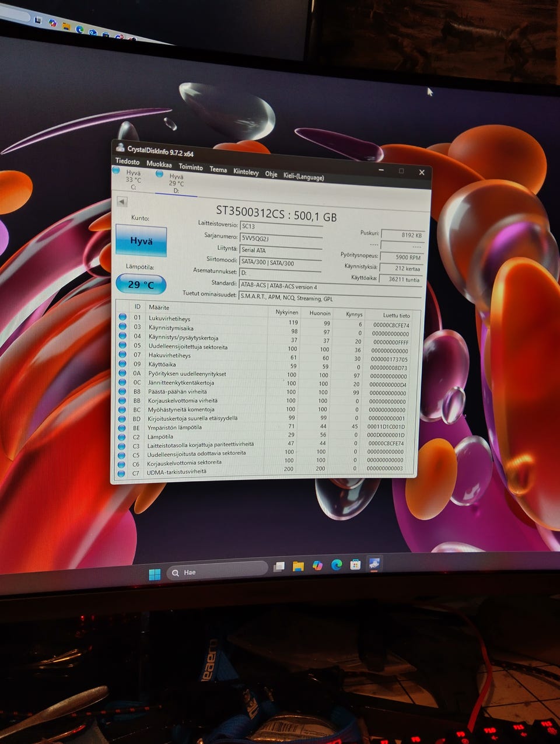Click the status dot for attribute 0A row

[x=123, y=372]
